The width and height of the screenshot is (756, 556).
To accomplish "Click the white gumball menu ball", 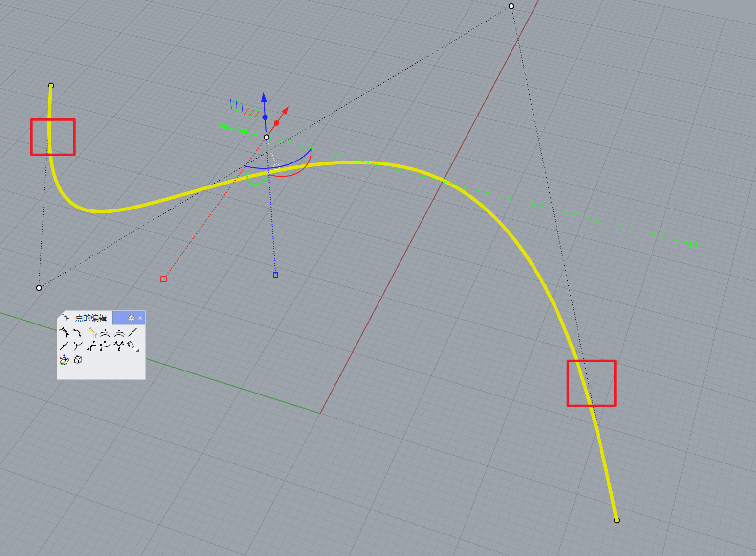I will click(x=276, y=167).
